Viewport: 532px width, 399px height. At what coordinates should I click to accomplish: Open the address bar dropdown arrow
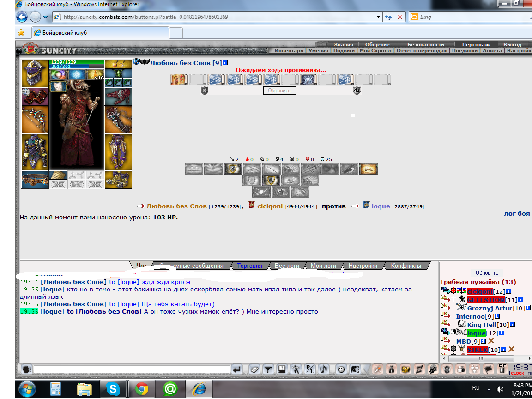point(378,17)
